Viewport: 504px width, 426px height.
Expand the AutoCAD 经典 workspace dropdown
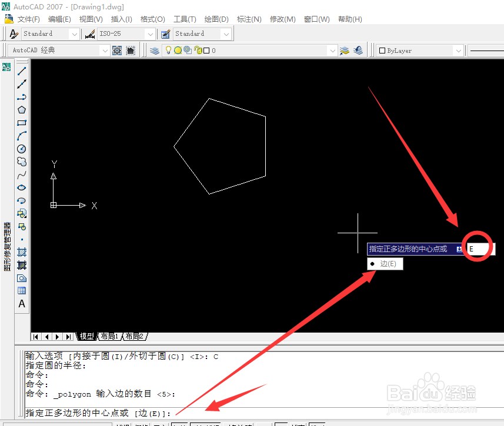105,51
